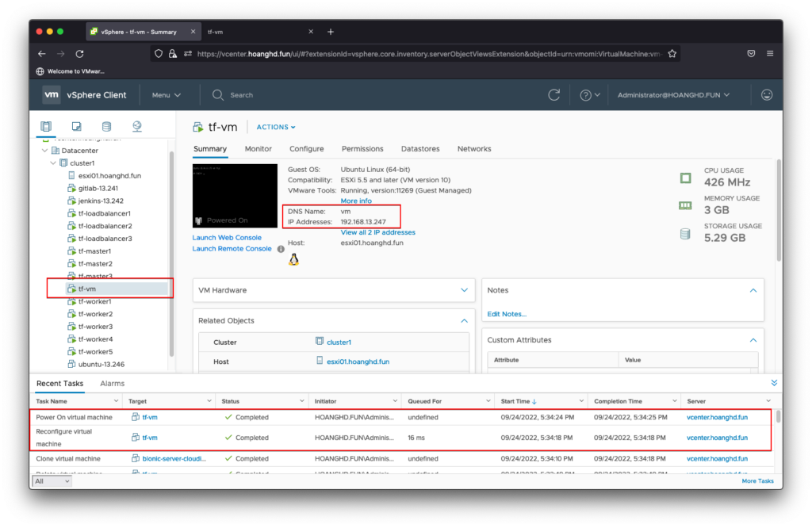Click the More Tasks link

pos(757,481)
